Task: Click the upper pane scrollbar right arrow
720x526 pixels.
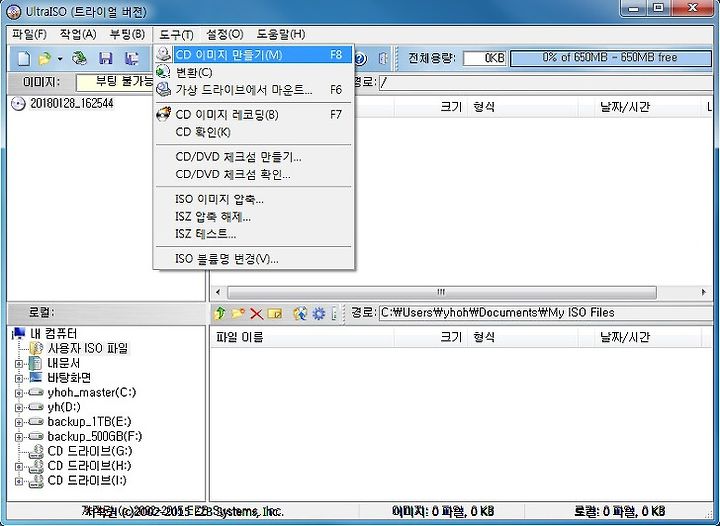Action: coord(703,292)
